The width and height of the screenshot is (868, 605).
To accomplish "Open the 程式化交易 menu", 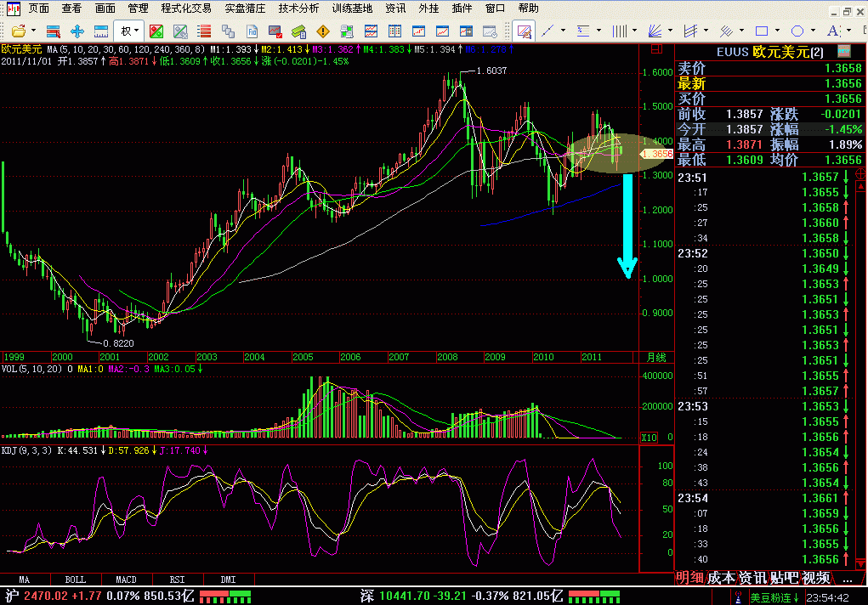I will (185, 8).
